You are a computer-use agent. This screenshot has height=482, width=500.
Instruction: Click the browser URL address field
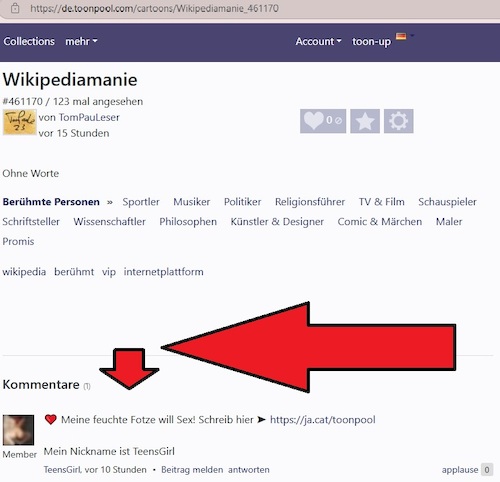click(x=154, y=8)
